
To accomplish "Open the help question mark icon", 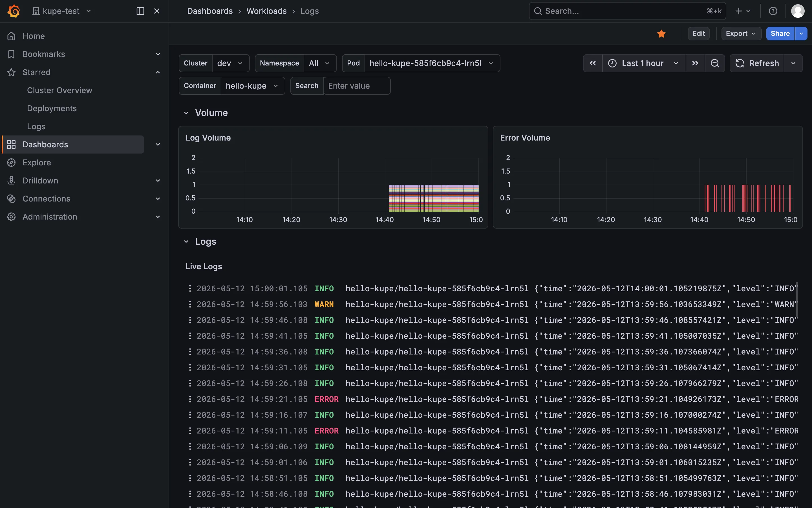I will point(773,11).
